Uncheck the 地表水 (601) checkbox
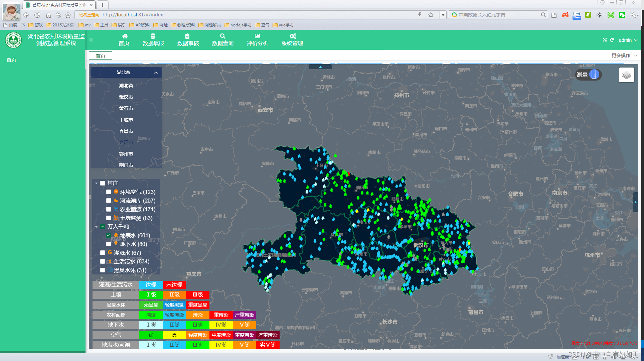Viewport: 644px width, 361px height. tap(109, 235)
